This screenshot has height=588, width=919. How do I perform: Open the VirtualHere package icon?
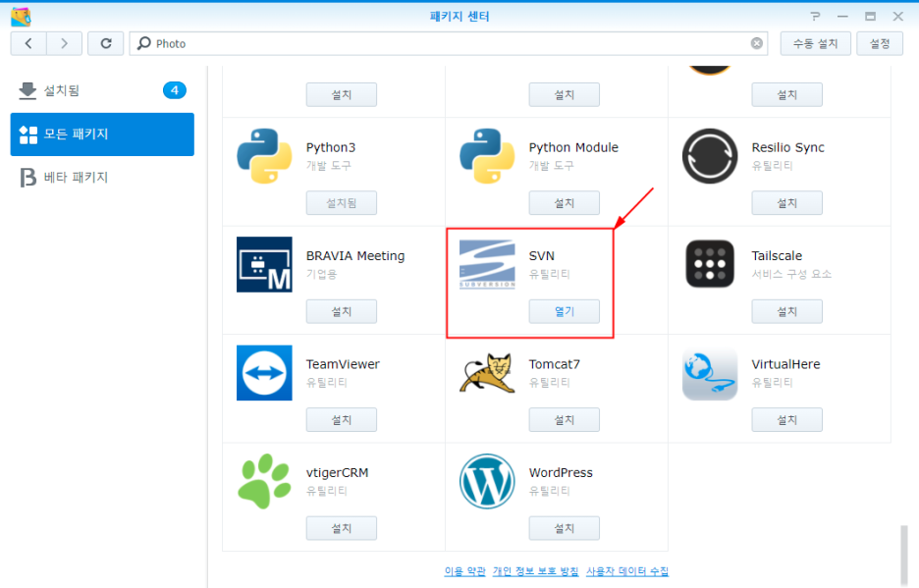pos(710,373)
